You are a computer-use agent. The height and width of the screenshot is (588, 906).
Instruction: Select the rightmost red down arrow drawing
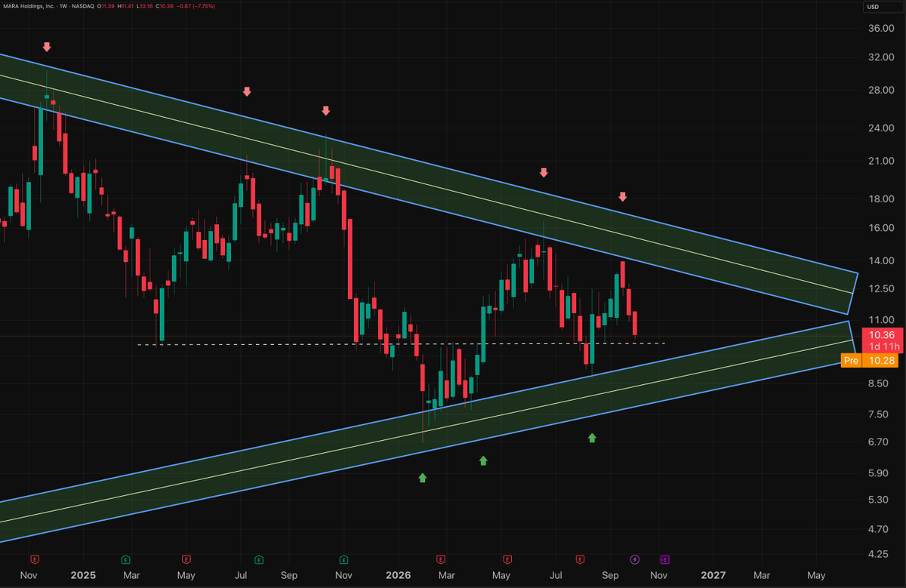pyautogui.click(x=623, y=197)
